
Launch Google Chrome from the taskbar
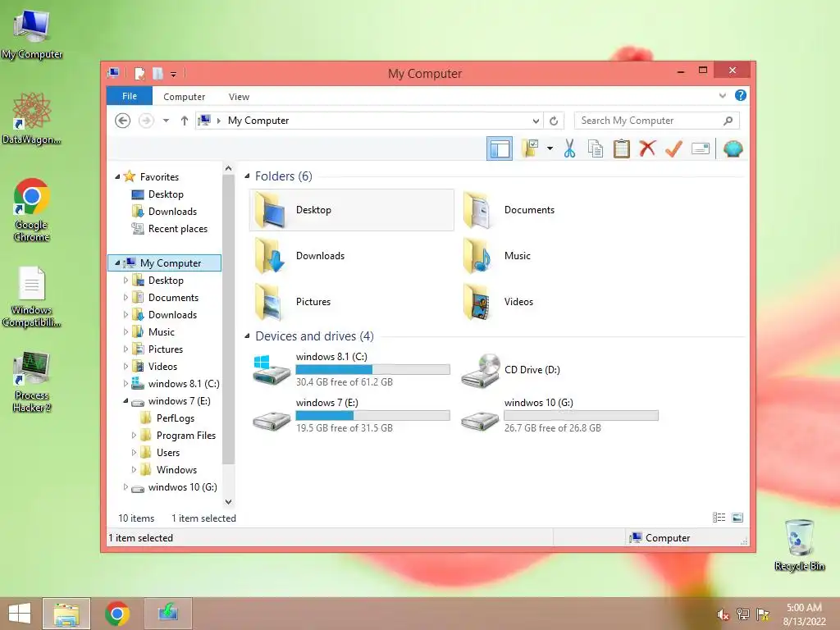(117, 614)
